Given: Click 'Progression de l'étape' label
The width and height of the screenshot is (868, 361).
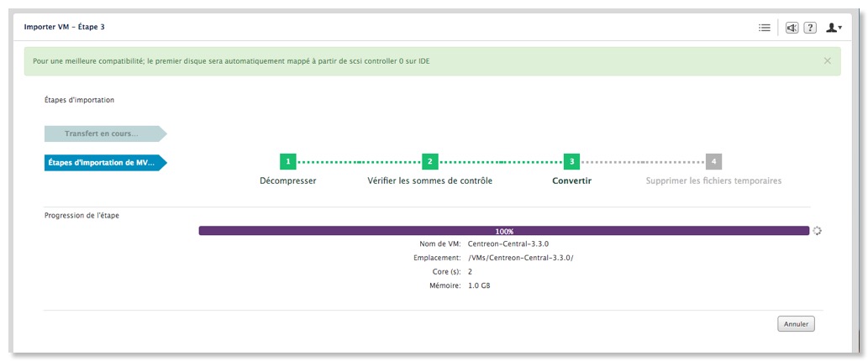Looking at the screenshot, I should point(82,216).
